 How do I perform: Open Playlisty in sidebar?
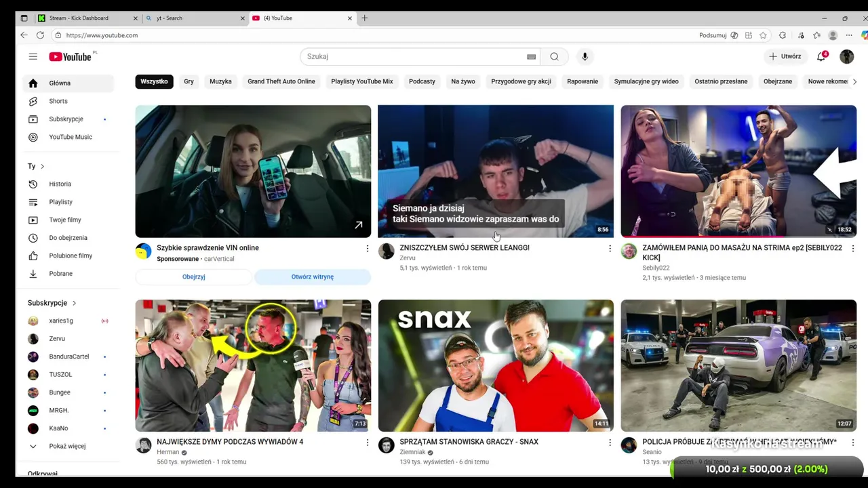67,202
